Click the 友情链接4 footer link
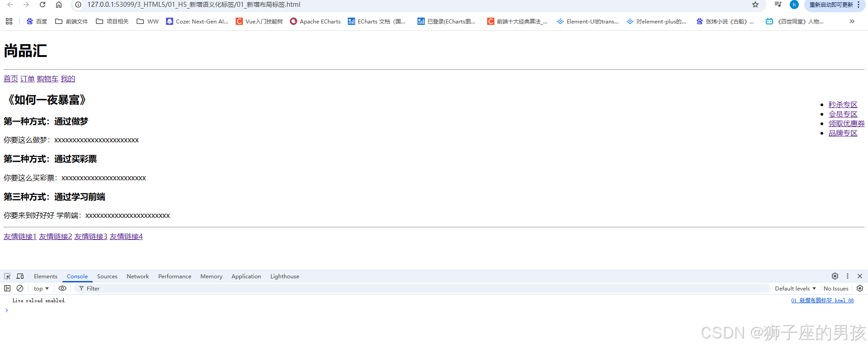The width and height of the screenshot is (868, 347). [x=126, y=236]
